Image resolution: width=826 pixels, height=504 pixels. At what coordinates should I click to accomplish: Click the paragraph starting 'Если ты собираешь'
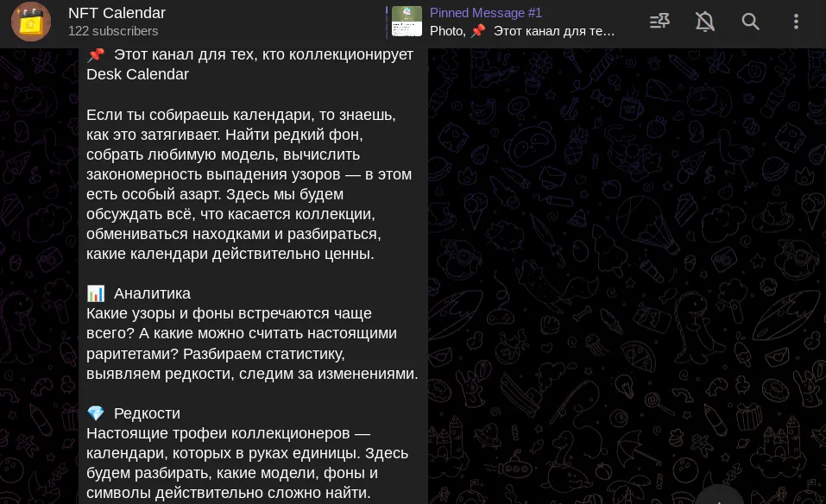coord(249,185)
